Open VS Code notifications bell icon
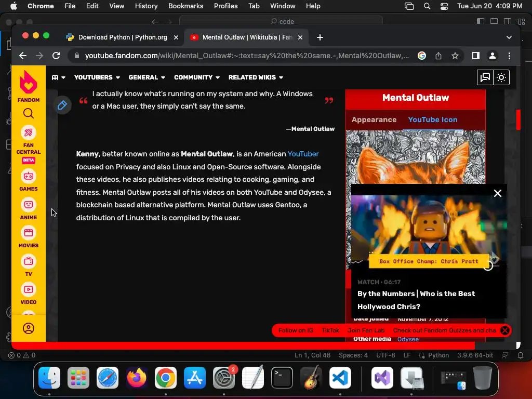 [521, 355]
